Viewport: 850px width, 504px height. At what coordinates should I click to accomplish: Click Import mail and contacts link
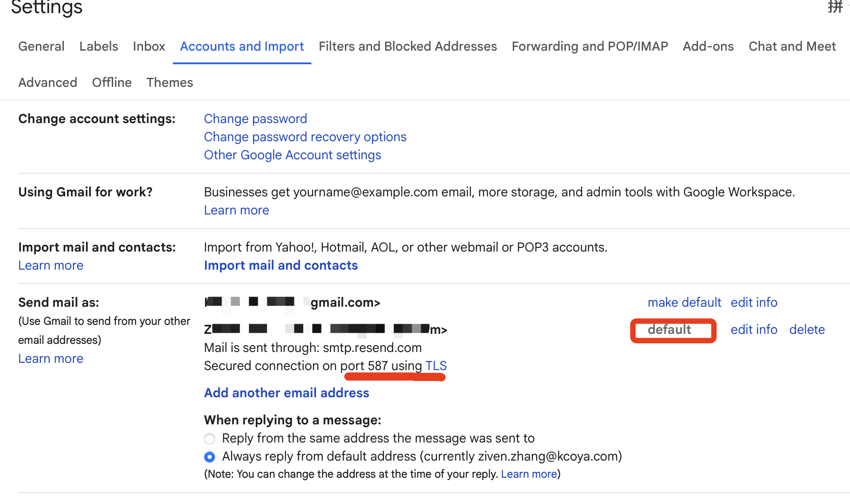[x=281, y=265]
